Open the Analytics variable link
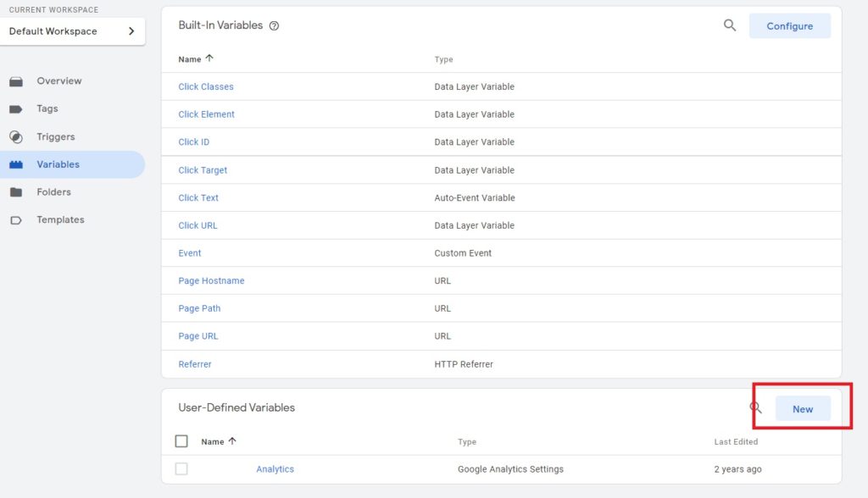868x498 pixels. [275, 469]
